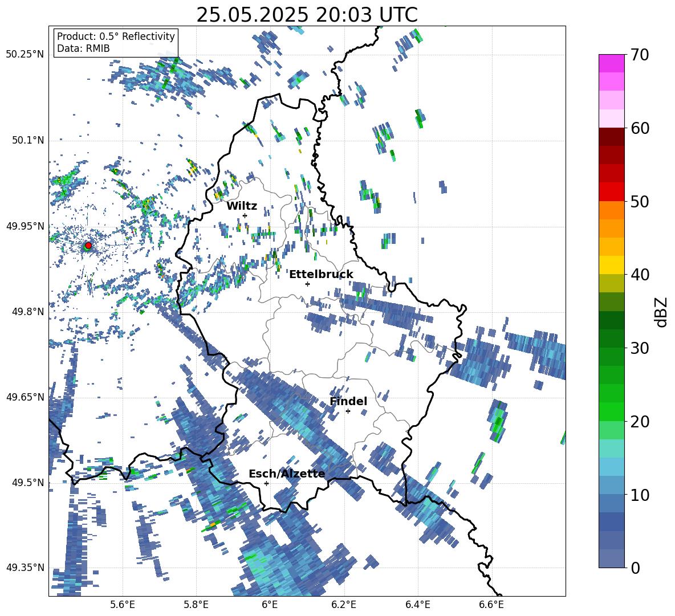This screenshot has width=675, height=616.
Task: Click the magenta swatch at colorbar top
Action: click(x=612, y=64)
